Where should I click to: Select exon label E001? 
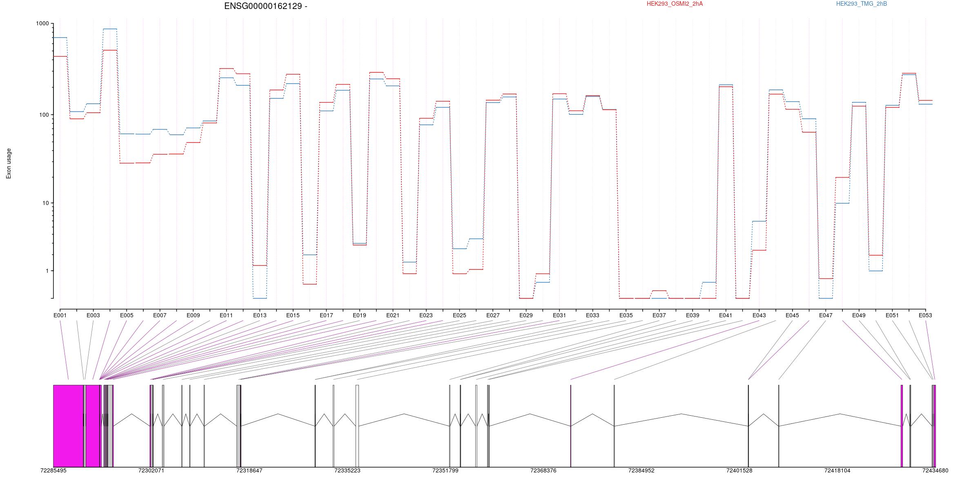[60, 315]
